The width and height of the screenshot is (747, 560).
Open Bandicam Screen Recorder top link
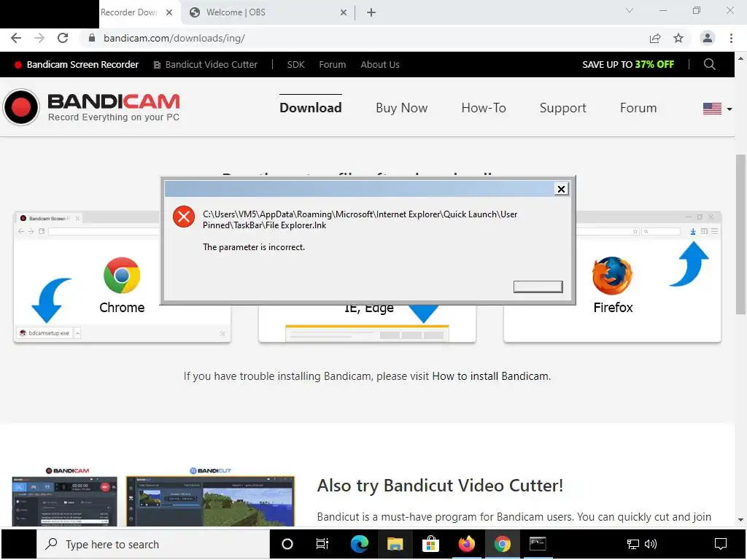[77, 64]
